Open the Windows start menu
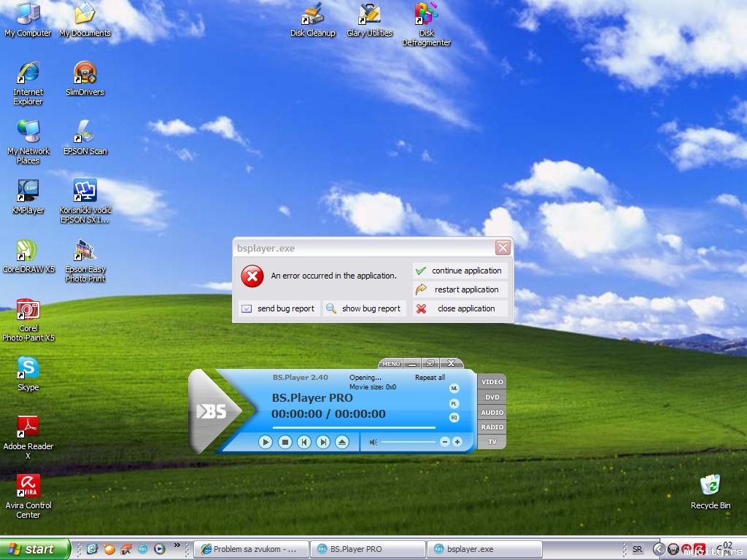Screen dimensions: 747x560 click(x=35, y=549)
